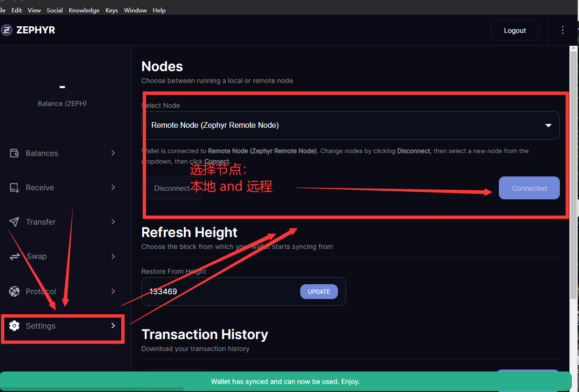Viewport: 579px width, 392px height.
Task: Click the Refresh Height heading
Action: coord(189,232)
